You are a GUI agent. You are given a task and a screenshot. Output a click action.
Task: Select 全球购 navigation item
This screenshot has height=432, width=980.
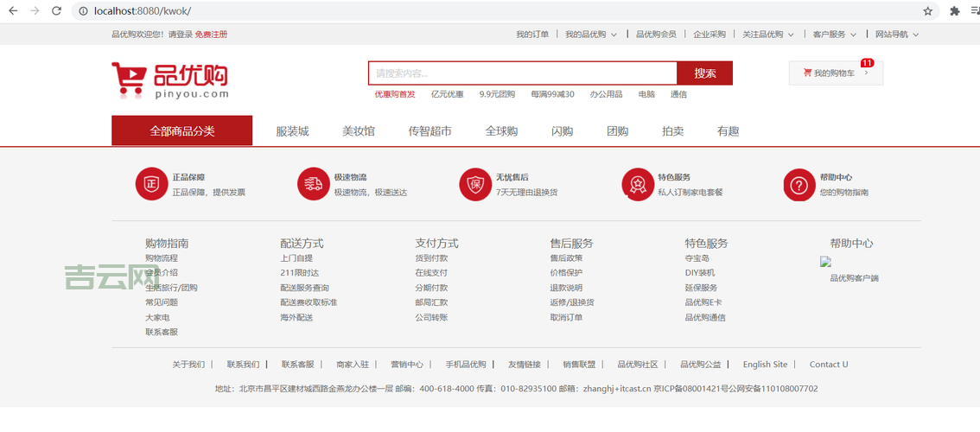pyautogui.click(x=502, y=131)
